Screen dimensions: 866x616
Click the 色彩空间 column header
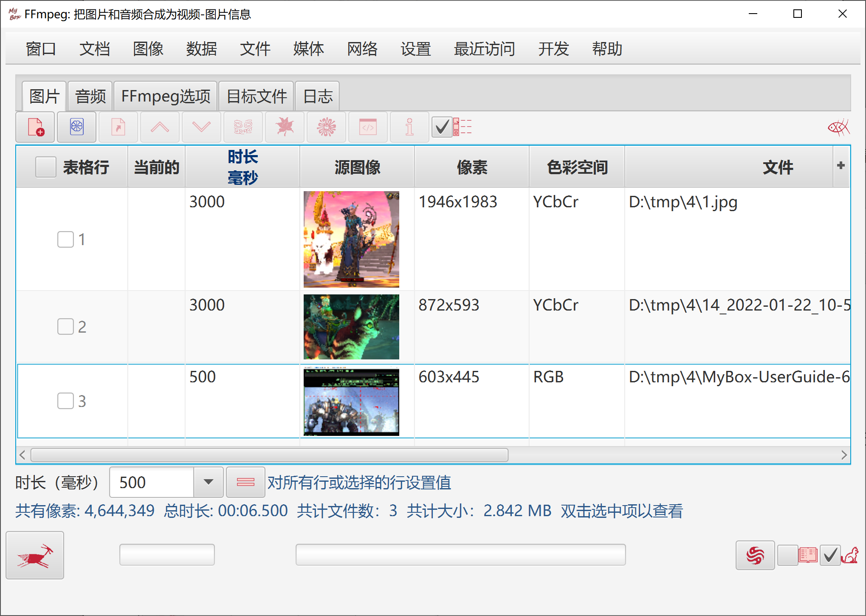[x=577, y=167]
